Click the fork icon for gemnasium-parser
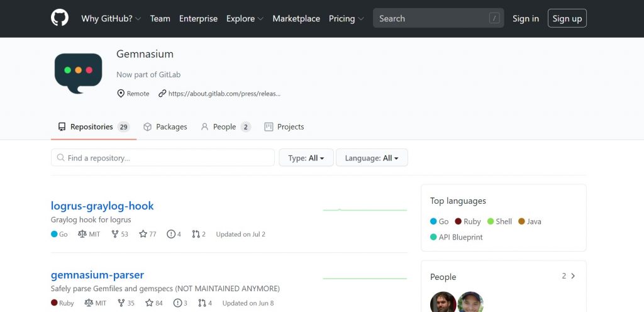 point(121,303)
